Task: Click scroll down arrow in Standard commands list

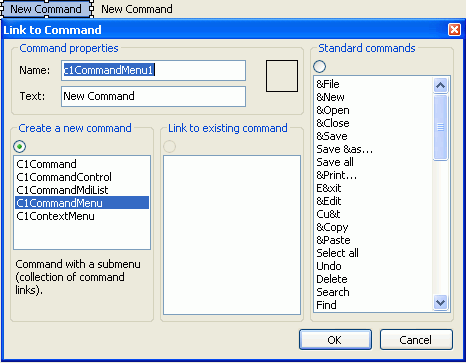Action: coord(440,303)
